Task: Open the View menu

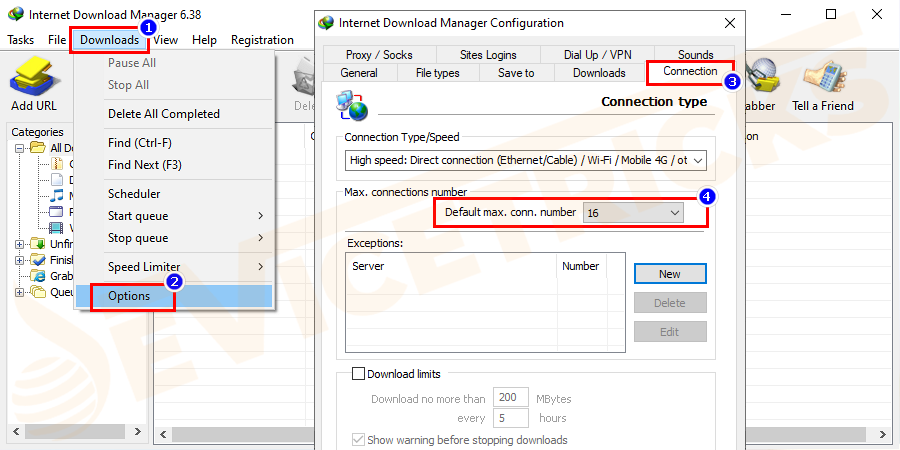Action: (166, 40)
